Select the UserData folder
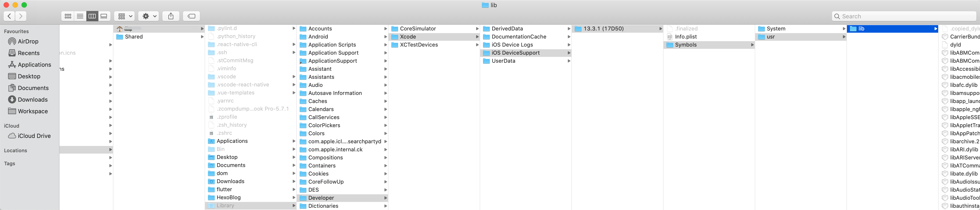The width and height of the screenshot is (980, 210). pyautogui.click(x=526, y=61)
